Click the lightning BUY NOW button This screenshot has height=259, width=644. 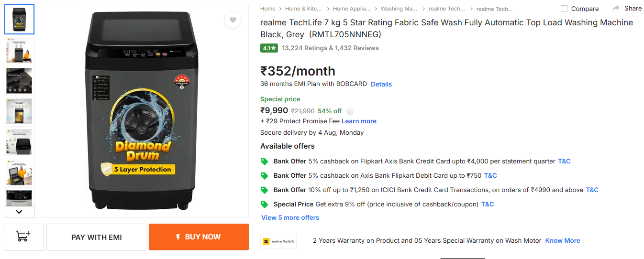click(199, 237)
